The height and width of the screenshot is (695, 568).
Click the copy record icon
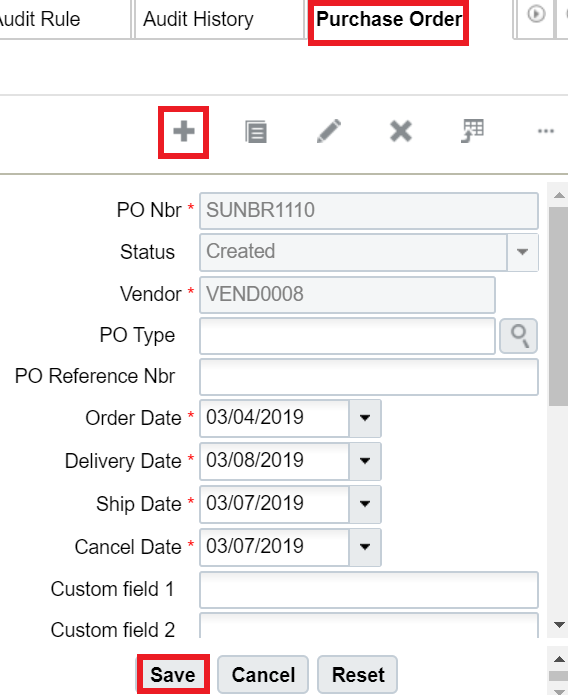click(x=256, y=132)
